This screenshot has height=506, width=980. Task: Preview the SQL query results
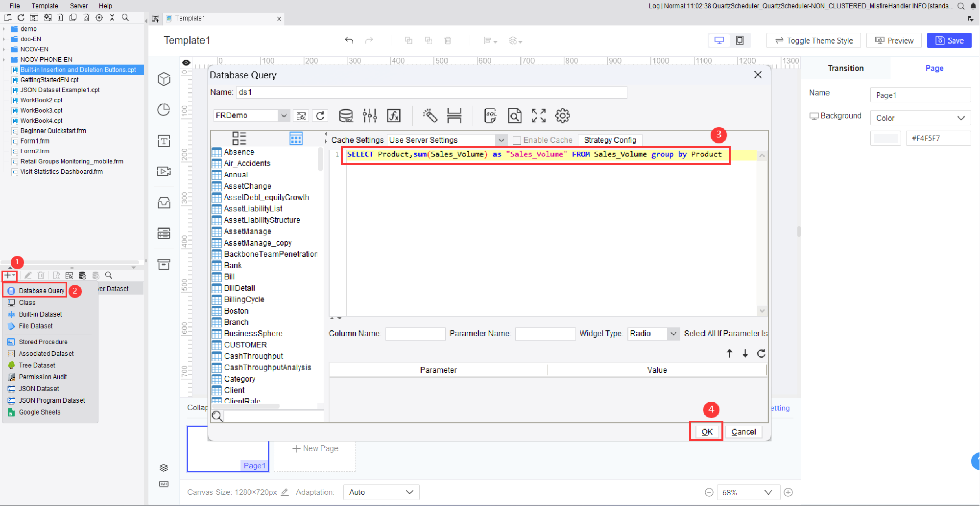coord(514,115)
